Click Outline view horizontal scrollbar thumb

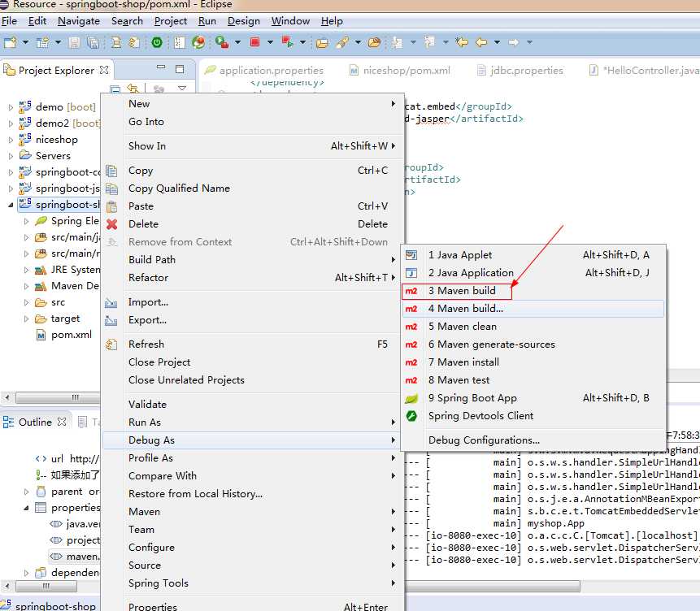pyautogui.click(x=46, y=586)
